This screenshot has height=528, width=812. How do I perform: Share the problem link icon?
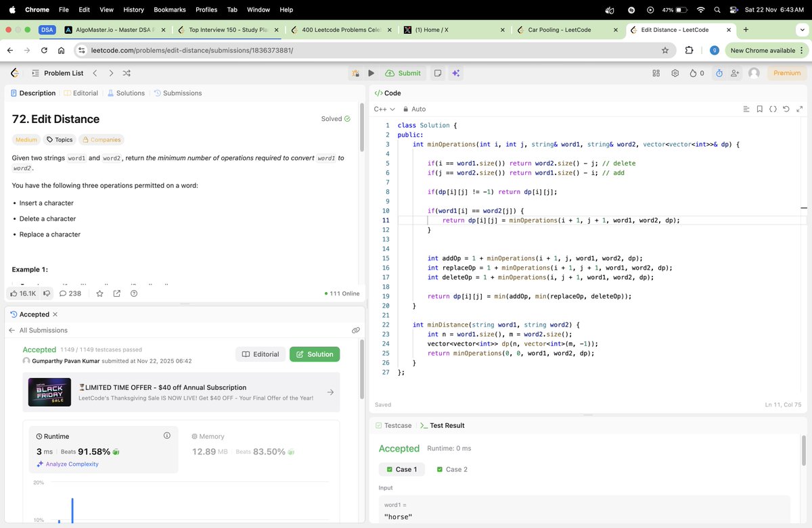(x=116, y=293)
